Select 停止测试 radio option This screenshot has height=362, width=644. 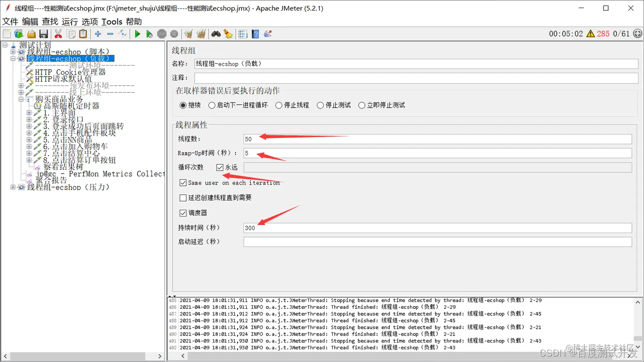click(x=320, y=105)
